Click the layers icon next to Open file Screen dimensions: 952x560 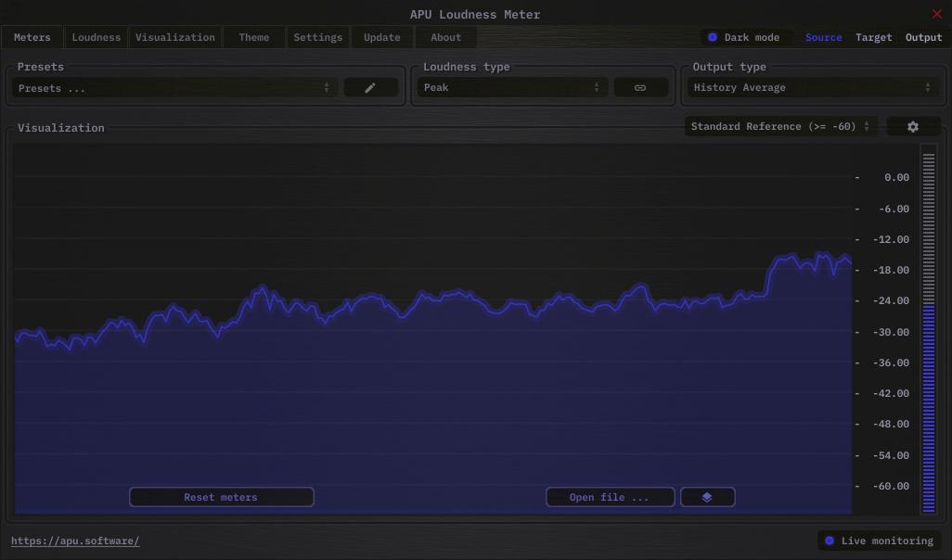point(707,498)
